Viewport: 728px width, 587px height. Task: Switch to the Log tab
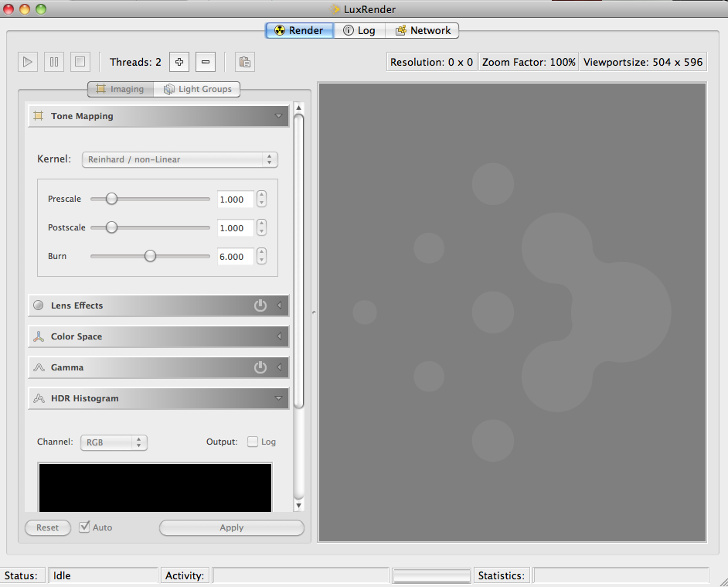point(359,30)
